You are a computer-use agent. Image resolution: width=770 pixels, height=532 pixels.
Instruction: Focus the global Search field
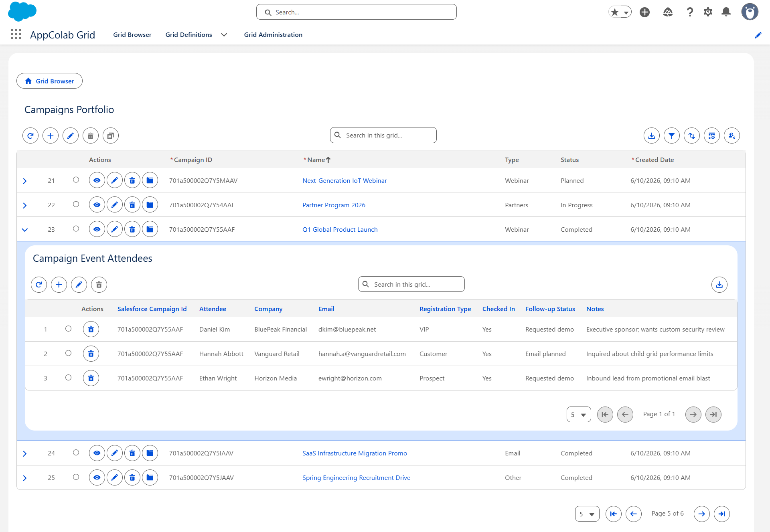point(356,12)
